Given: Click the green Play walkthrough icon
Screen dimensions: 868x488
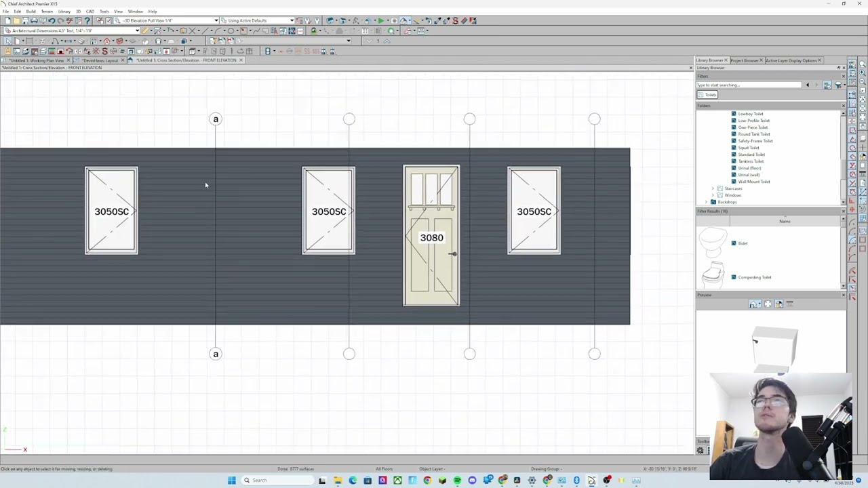Looking at the screenshot, I should click(x=381, y=20).
